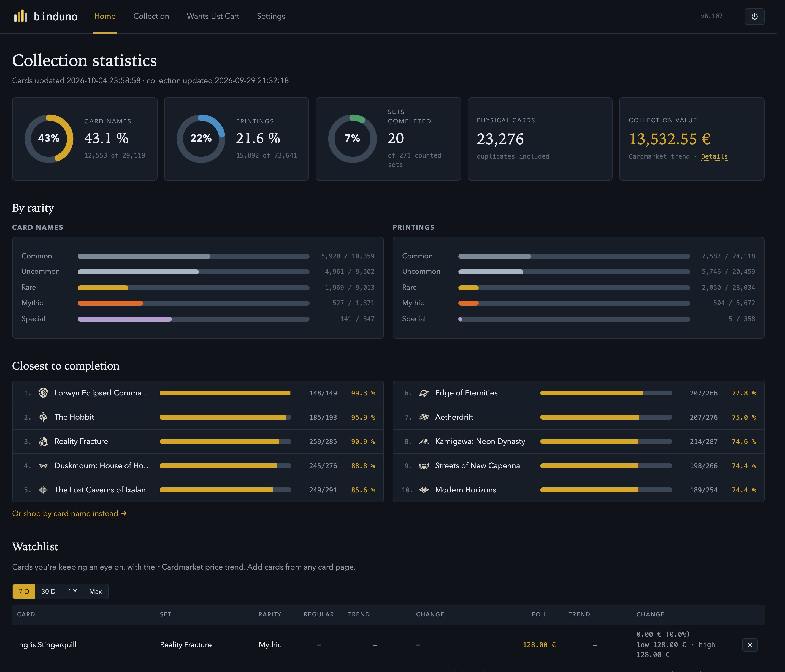Click the Aetherdrift completion progress bar

pos(606,417)
